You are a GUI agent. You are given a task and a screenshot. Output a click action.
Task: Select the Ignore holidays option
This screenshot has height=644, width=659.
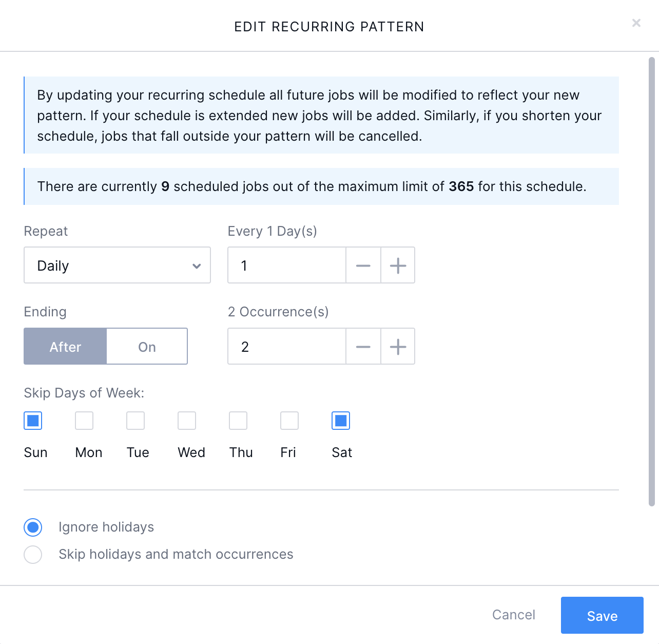(x=33, y=527)
